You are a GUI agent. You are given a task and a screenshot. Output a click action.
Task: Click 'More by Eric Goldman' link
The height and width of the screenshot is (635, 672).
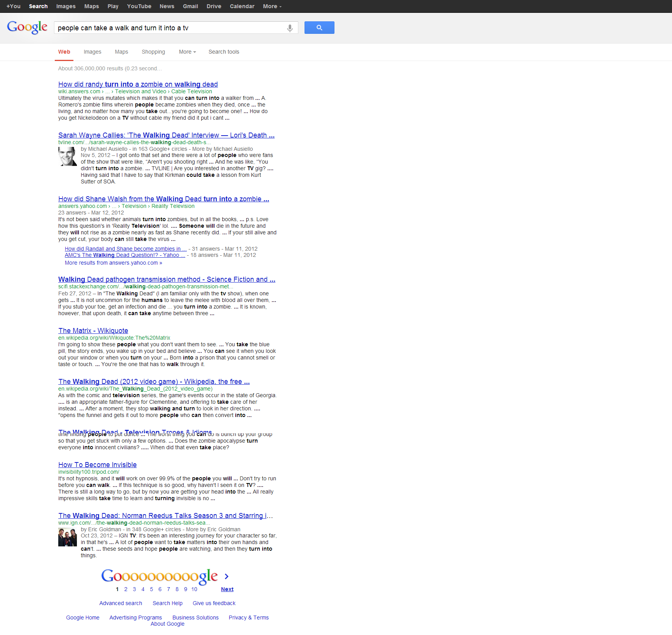[213, 529]
